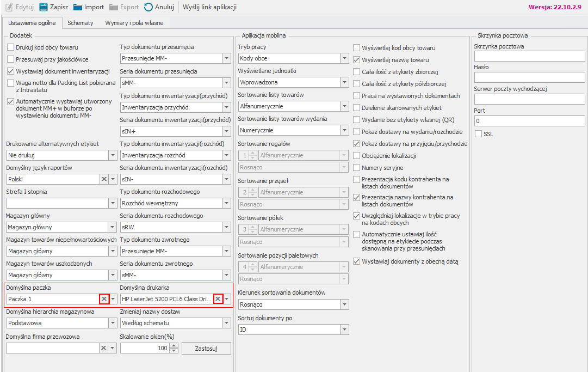Toggle Numery seryjne checkbox

click(x=357, y=168)
